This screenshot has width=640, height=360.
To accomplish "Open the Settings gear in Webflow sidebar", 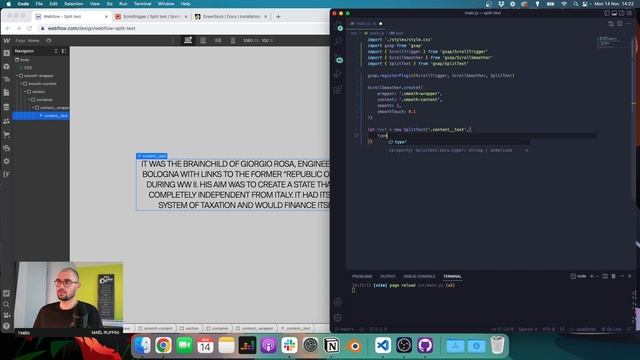I will tap(7, 161).
